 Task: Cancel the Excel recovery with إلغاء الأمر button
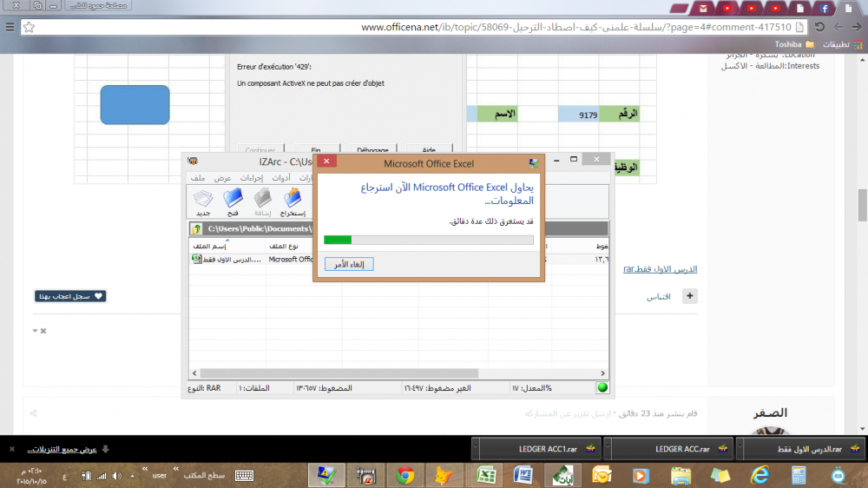(x=349, y=264)
